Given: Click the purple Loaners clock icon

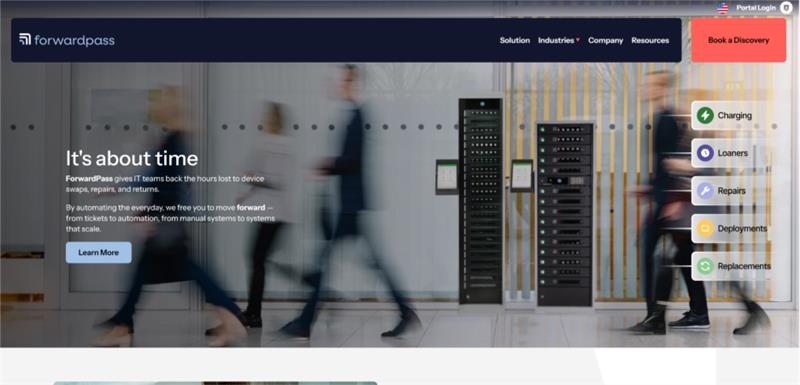Looking at the screenshot, I should point(705,153).
